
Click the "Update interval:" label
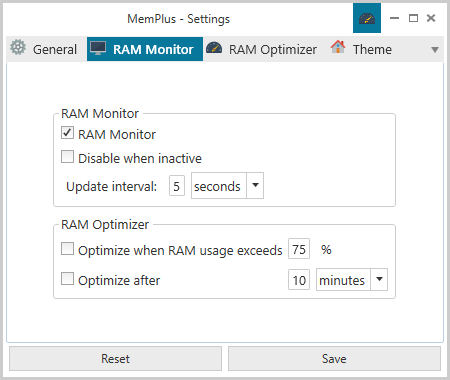(112, 186)
